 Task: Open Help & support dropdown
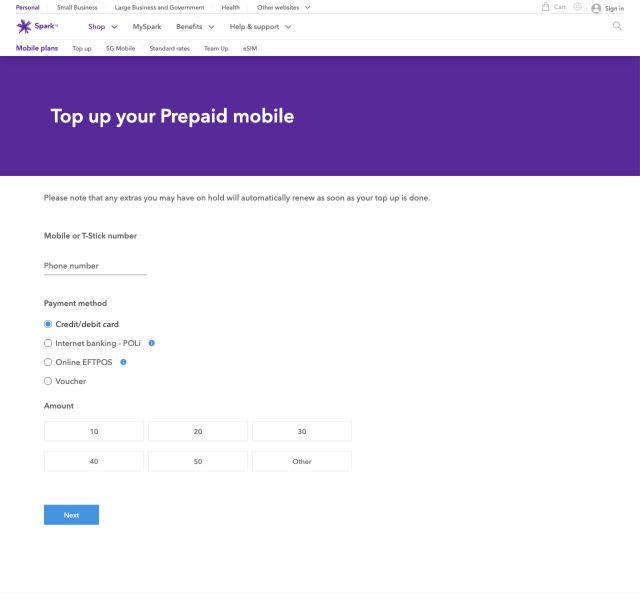tap(260, 27)
